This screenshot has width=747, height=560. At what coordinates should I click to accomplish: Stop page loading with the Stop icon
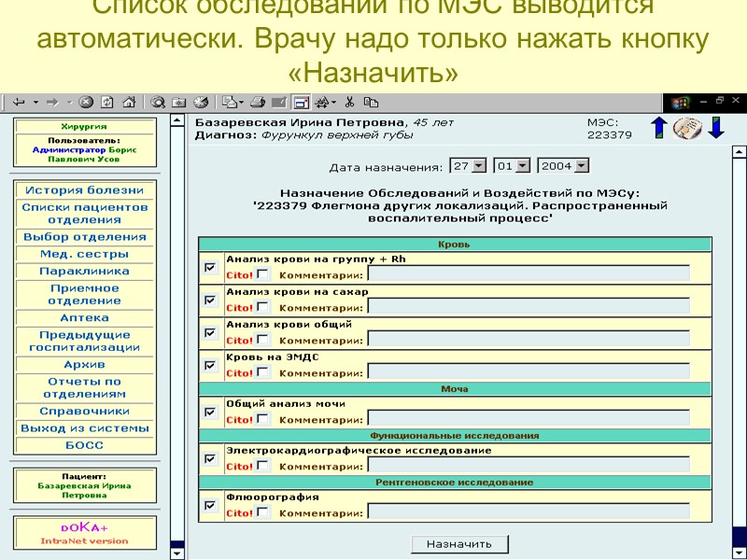point(86,102)
